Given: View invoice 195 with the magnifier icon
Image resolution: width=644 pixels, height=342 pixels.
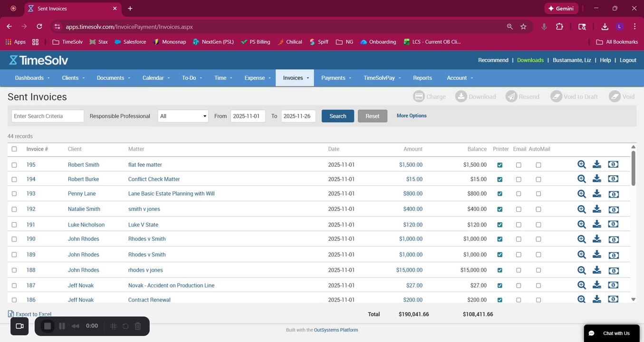Looking at the screenshot, I should pyautogui.click(x=581, y=164).
